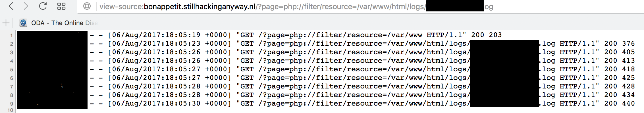Click line number 1 in gutter
The image size is (644, 113).
[11, 35]
